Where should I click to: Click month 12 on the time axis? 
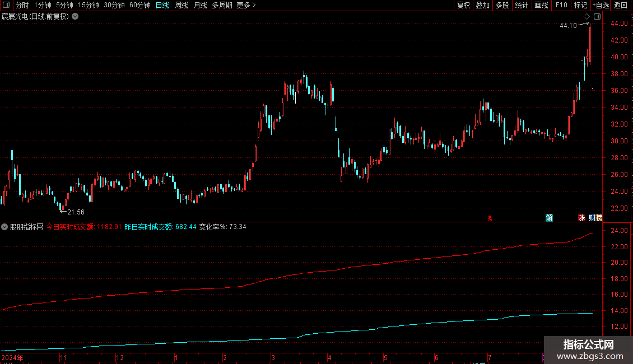pos(119,357)
